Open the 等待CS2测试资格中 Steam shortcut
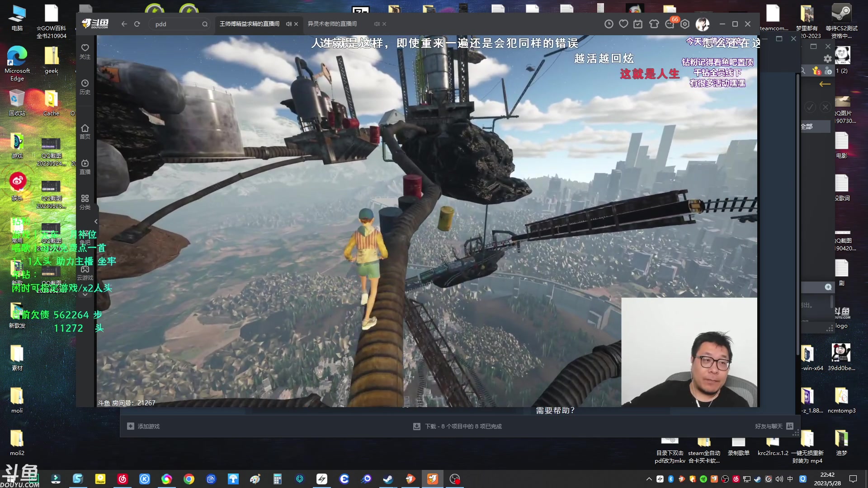 (x=841, y=21)
